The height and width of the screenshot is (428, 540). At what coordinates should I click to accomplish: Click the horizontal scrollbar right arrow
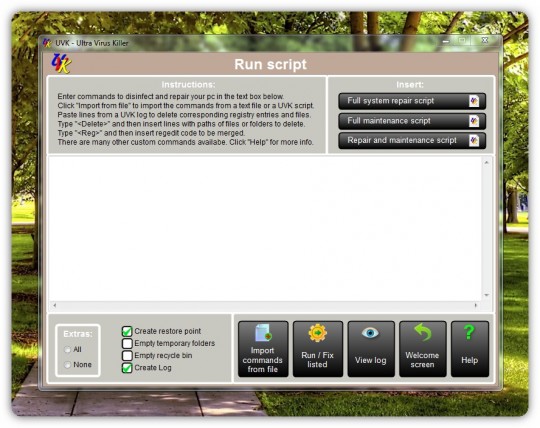476,305
